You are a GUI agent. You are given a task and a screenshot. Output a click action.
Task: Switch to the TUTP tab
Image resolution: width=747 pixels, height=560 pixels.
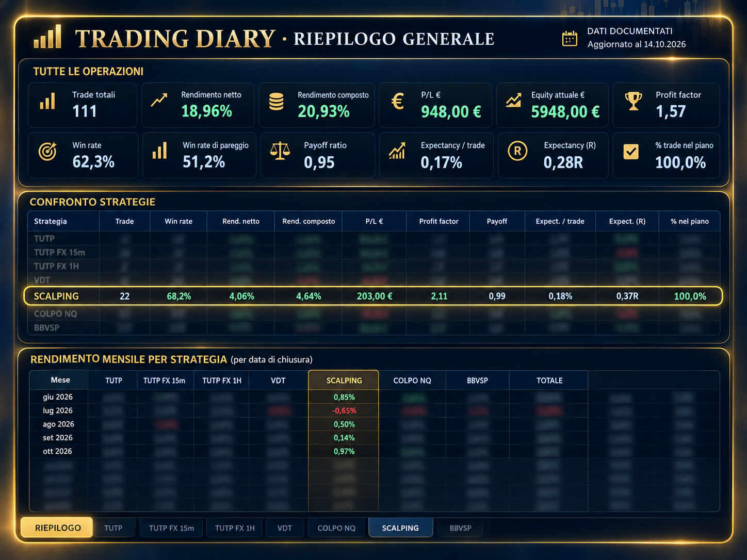pos(113,528)
